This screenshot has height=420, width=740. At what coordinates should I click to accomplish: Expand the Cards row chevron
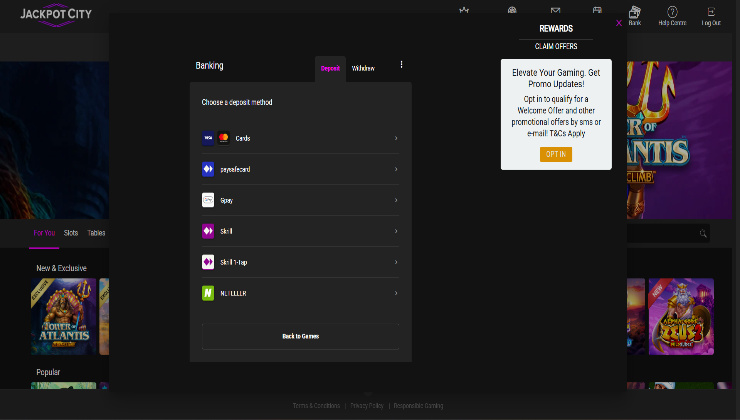(396, 138)
